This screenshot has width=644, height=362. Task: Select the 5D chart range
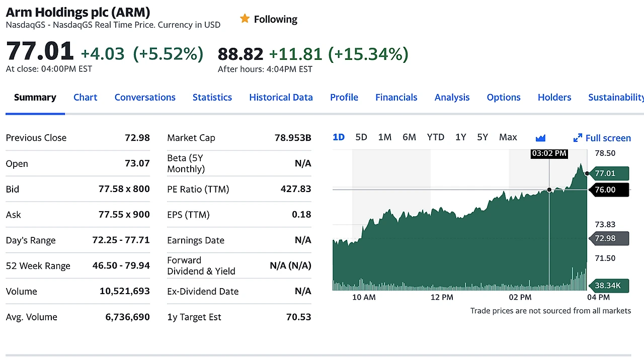click(x=361, y=137)
